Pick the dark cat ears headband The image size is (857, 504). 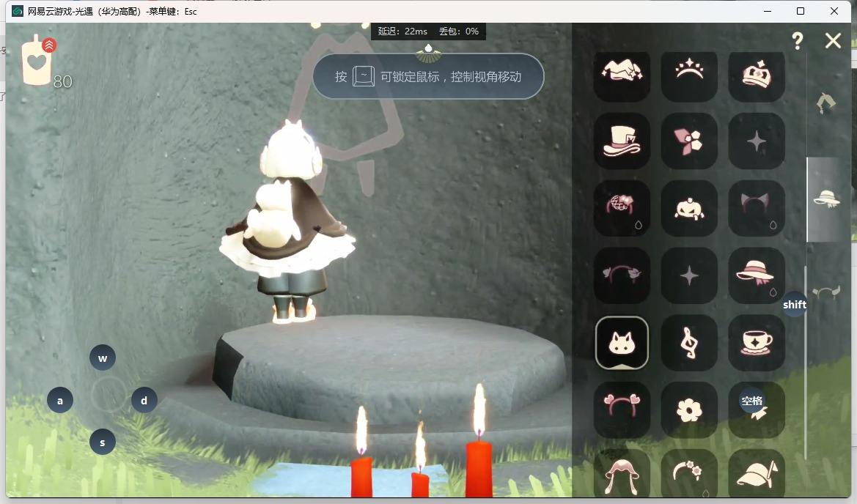(757, 209)
